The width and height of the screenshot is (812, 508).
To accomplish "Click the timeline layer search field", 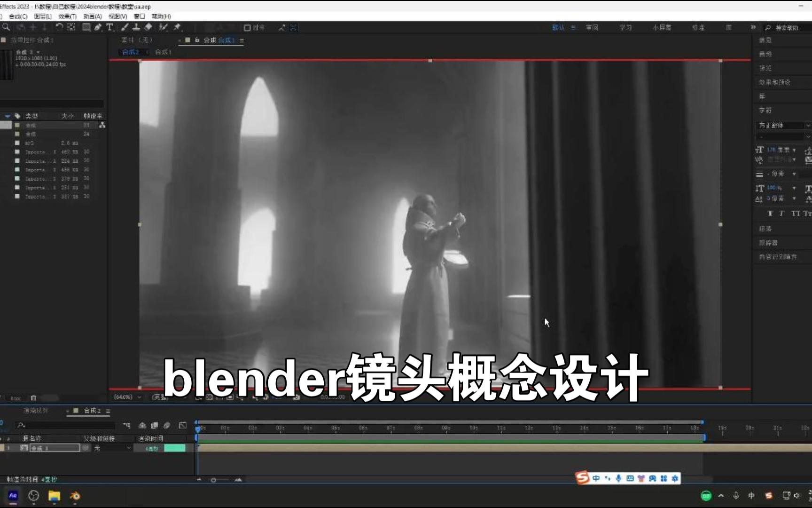I will pos(66,425).
